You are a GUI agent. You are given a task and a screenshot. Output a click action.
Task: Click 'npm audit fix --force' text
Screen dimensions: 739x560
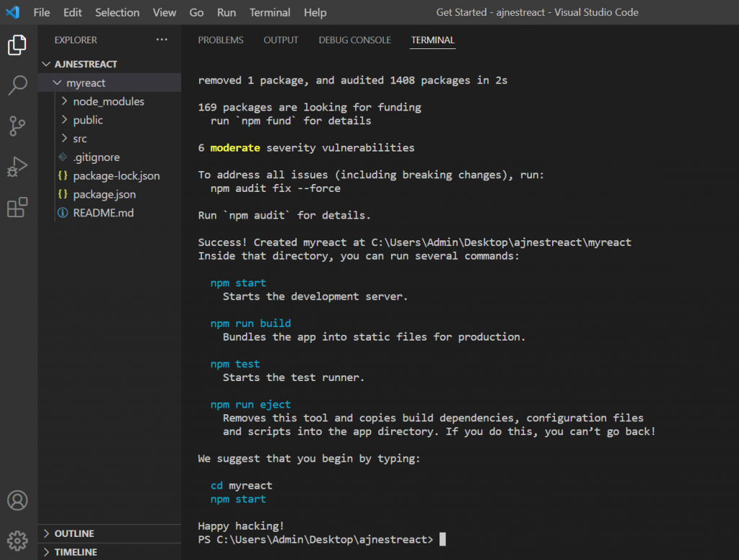click(275, 188)
